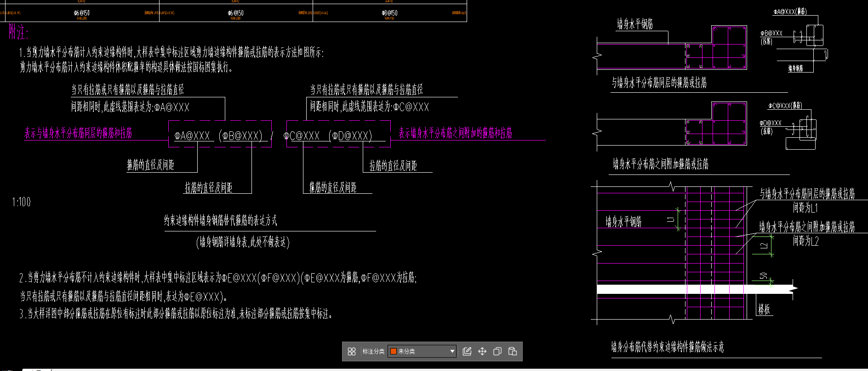This screenshot has height=371, width=868.
Task: Open the 未分类 annotation category dropdown
Action: coord(422,351)
